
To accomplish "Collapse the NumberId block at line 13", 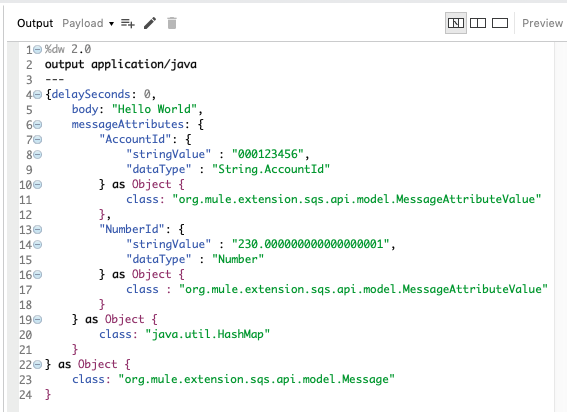I will 38,230.
